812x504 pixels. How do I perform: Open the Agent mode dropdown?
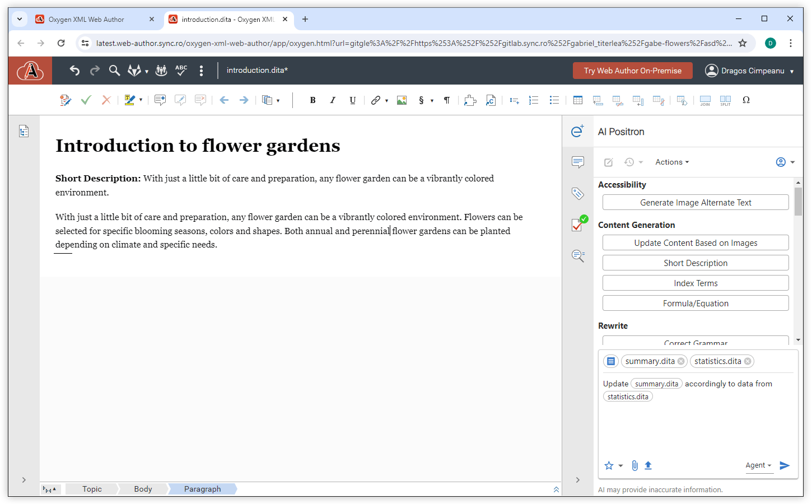pyautogui.click(x=758, y=465)
